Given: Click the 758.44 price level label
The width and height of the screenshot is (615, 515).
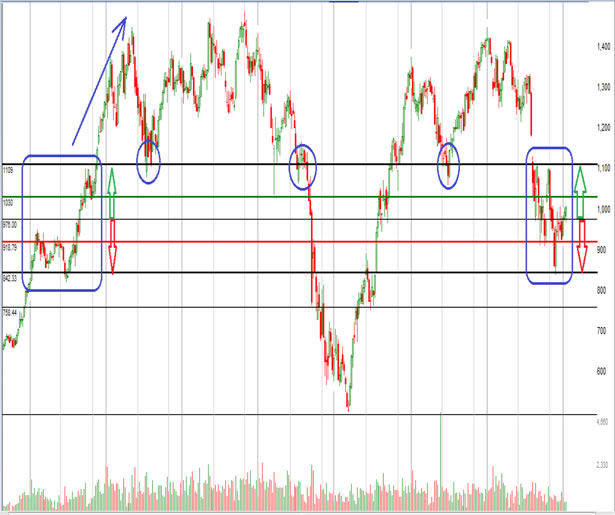Looking at the screenshot, I should pyautogui.click(x=12, y=313).
